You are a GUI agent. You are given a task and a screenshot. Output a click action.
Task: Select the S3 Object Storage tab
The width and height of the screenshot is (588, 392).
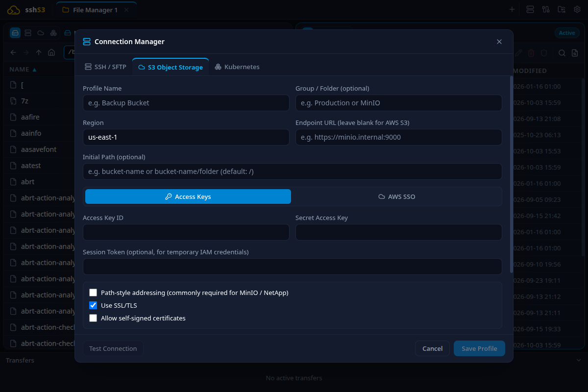click(x=171, y=67)
